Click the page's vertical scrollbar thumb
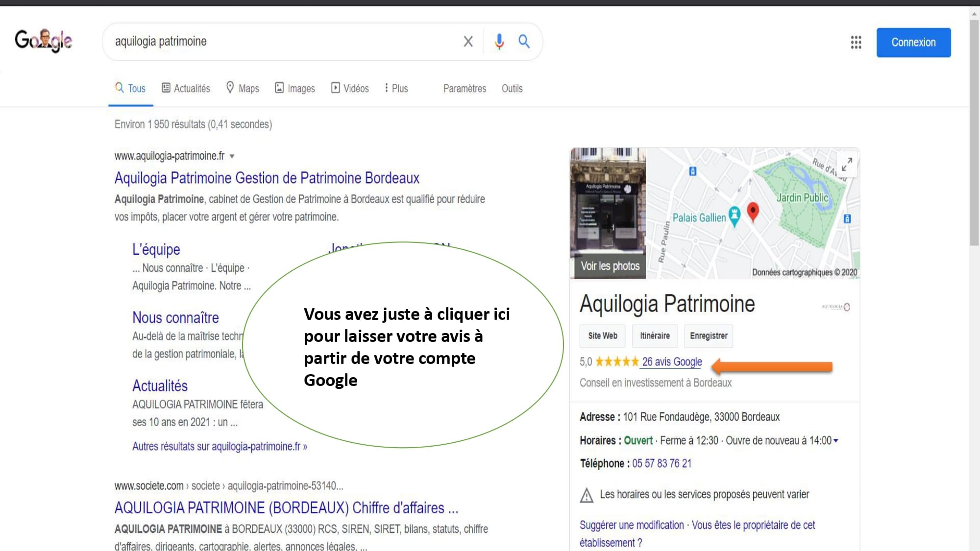This screenshot has height=551, width=980. click(974, 132)
